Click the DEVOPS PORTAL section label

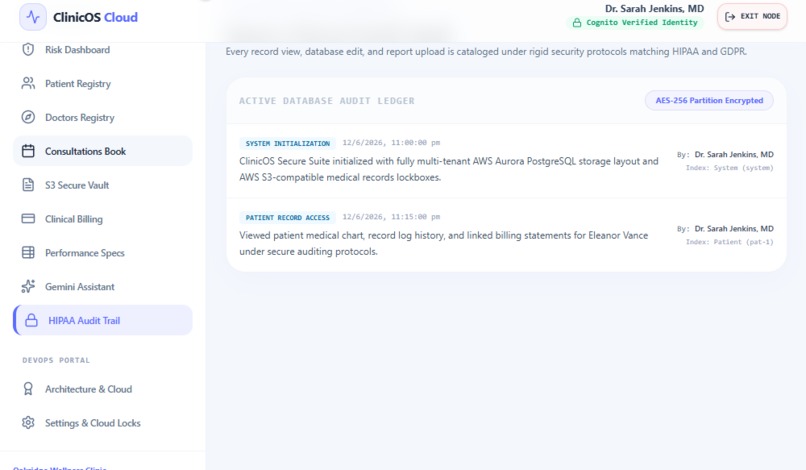click(56, 360)
